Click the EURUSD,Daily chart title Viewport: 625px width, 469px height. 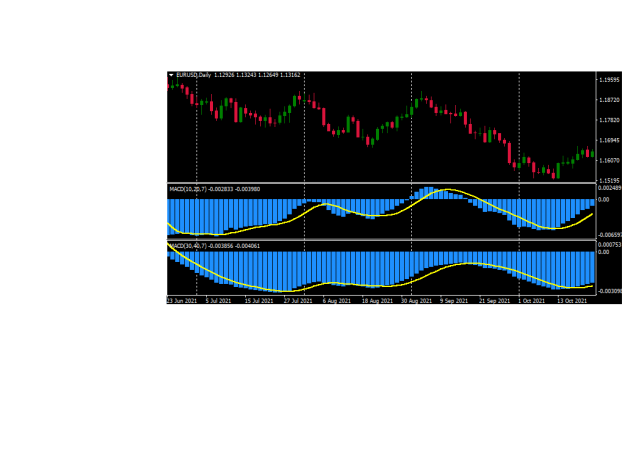(x=193, y=75)
